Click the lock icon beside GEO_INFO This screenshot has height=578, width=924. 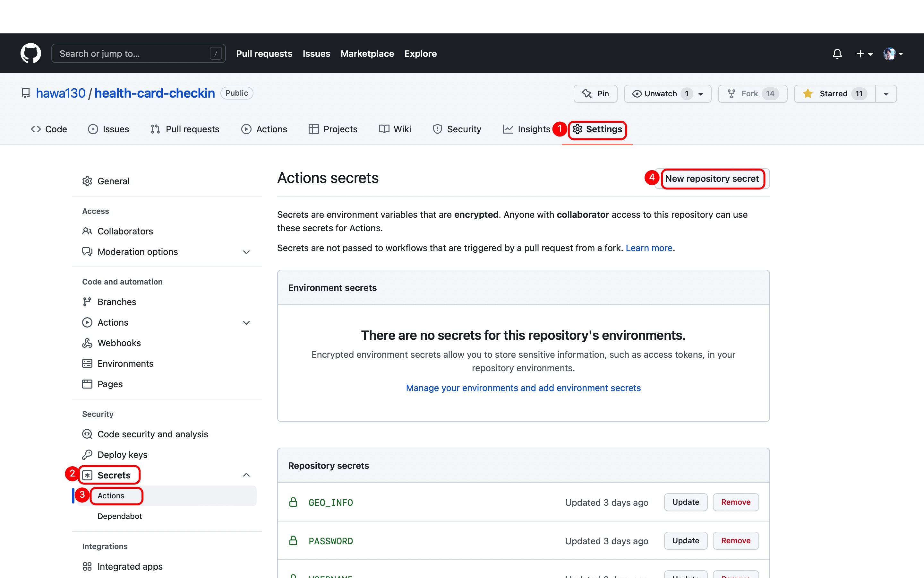293,502
